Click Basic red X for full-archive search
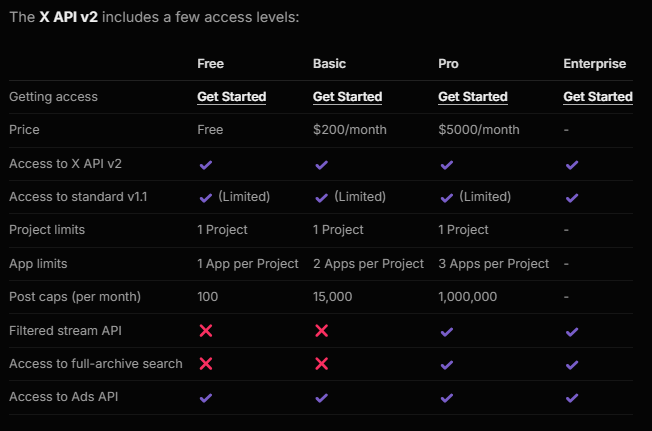The height and width of the screenshot is (431, 652). pos(321,364)
